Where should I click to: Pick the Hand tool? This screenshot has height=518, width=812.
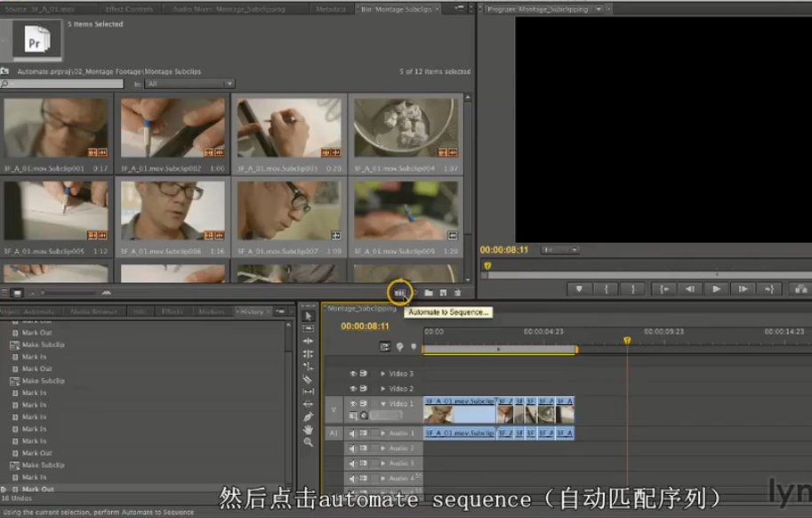[308, 429]
